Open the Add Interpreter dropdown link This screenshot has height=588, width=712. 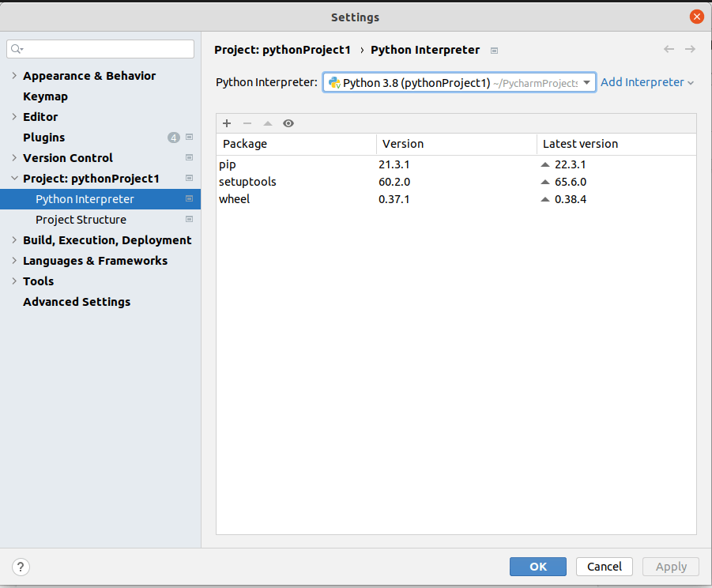(x=647, y=82)
